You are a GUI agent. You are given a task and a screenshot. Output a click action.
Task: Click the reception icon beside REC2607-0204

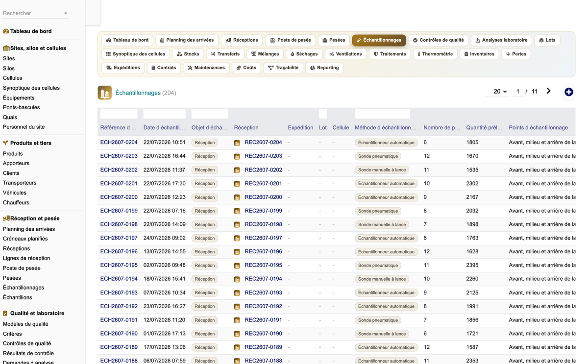tap(237, 143)
